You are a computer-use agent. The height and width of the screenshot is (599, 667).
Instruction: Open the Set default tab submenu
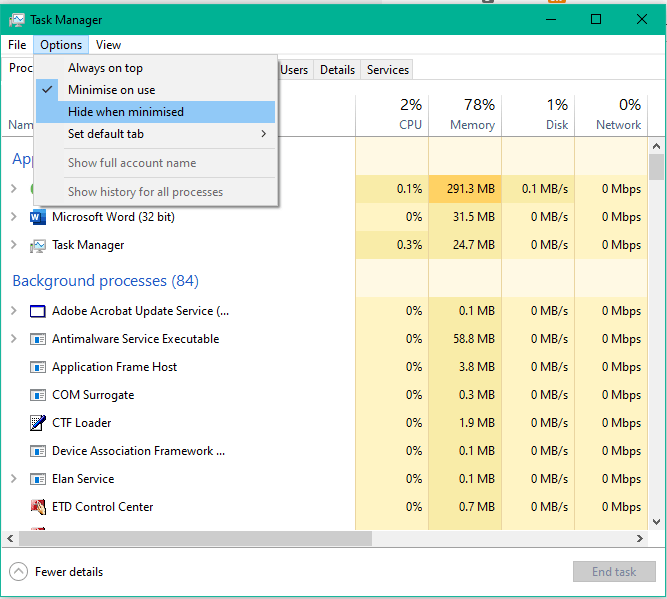156,134
